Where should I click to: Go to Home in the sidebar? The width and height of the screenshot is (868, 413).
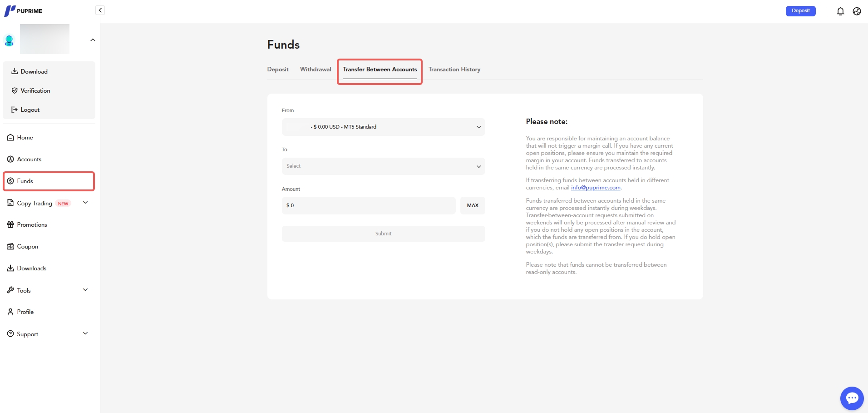tap(25, 138)
